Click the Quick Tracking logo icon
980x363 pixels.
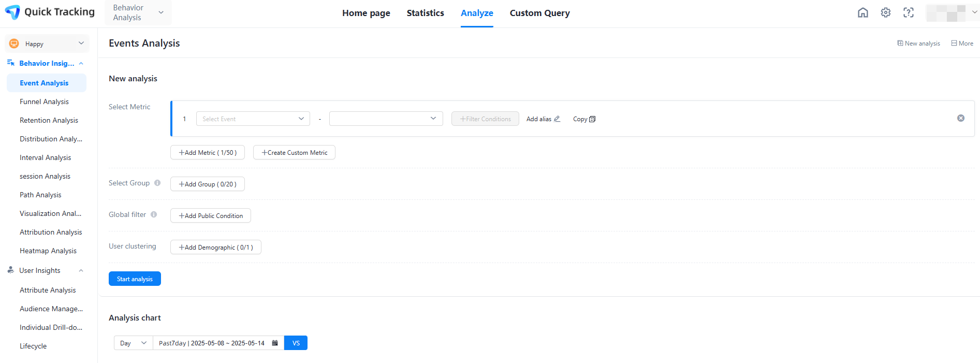[x=12, y=12]
